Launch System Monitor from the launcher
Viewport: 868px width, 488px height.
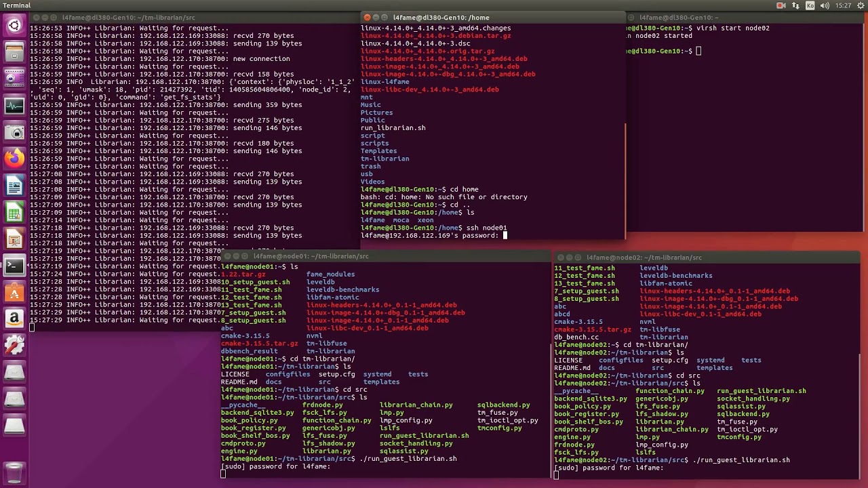(x=14, y=106)
